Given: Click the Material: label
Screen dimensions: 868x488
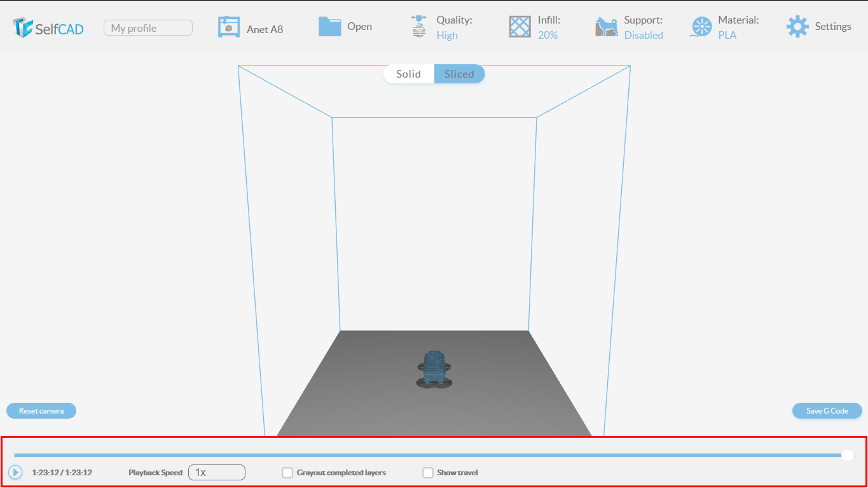Looking at the screenshot, I should [738, 20].
